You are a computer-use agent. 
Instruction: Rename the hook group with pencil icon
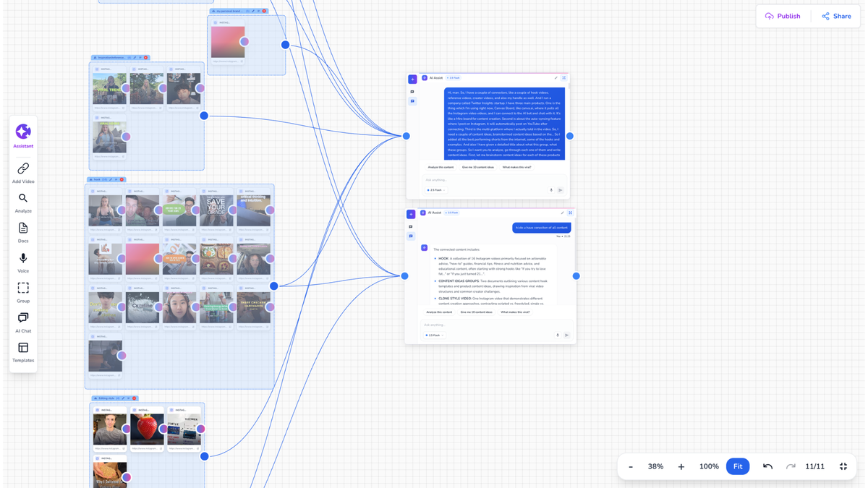pos(111,179)
